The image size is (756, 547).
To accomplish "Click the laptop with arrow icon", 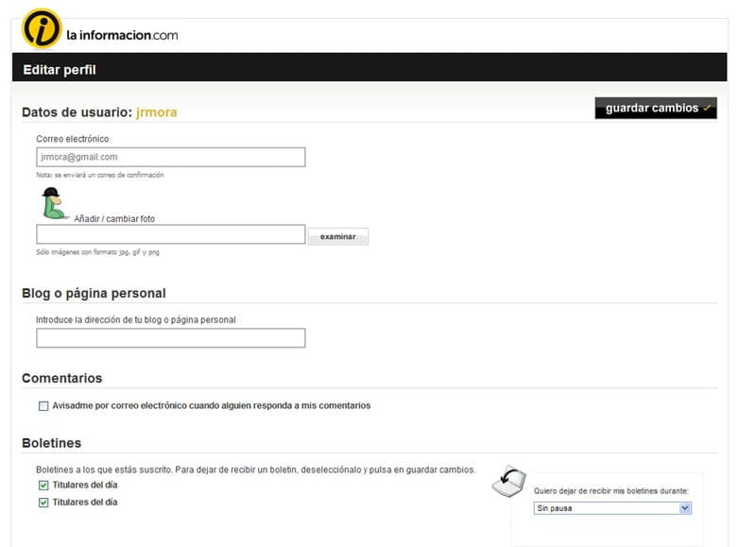I will click(509, 481).
